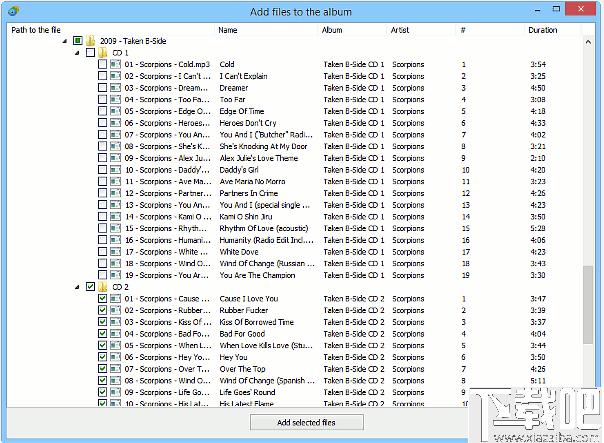Select the 07 - Scorpions - You An... file row

pos(168,135)
